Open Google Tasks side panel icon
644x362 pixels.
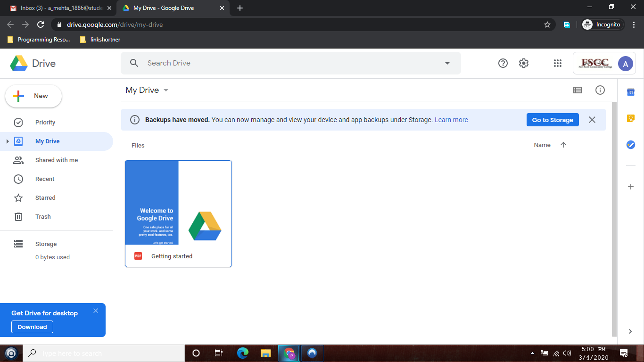pos(631,145)
